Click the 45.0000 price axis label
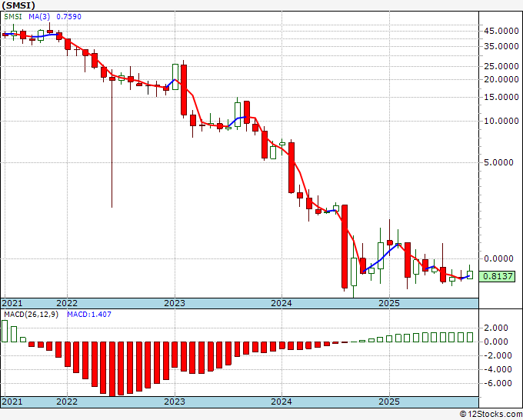The width and height of the screenshot is (523, 420). [x=501, y=31]
